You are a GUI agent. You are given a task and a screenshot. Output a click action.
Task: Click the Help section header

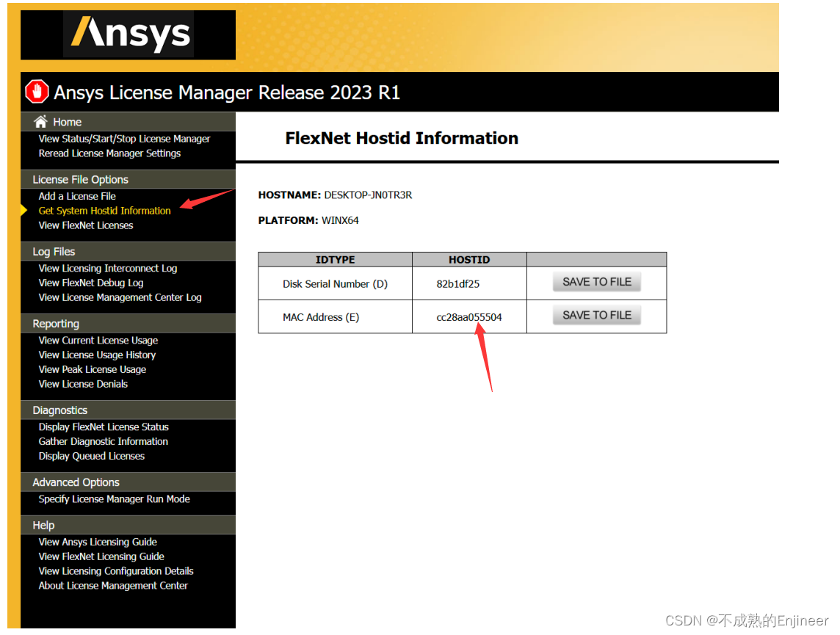(128, 525)
